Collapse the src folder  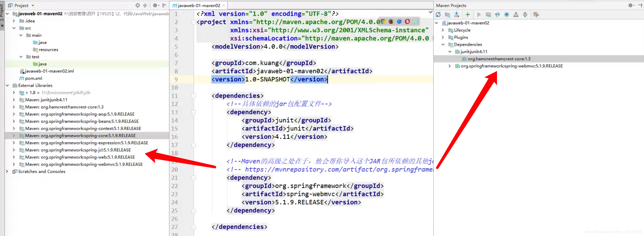tap(14, 28)
